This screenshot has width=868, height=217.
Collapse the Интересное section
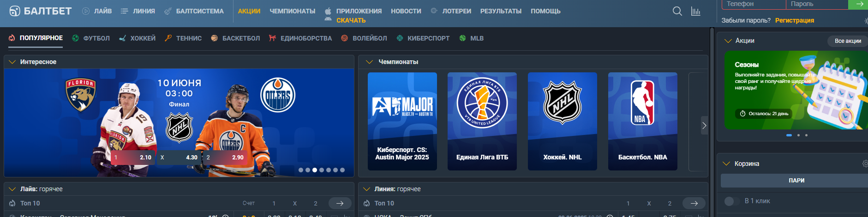(x=12, y=62)
